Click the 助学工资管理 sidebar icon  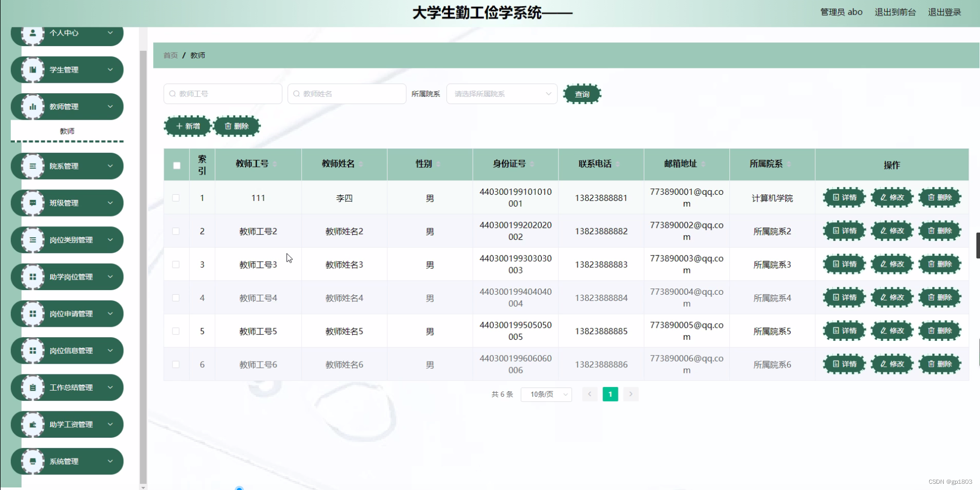tap(33, 424)
